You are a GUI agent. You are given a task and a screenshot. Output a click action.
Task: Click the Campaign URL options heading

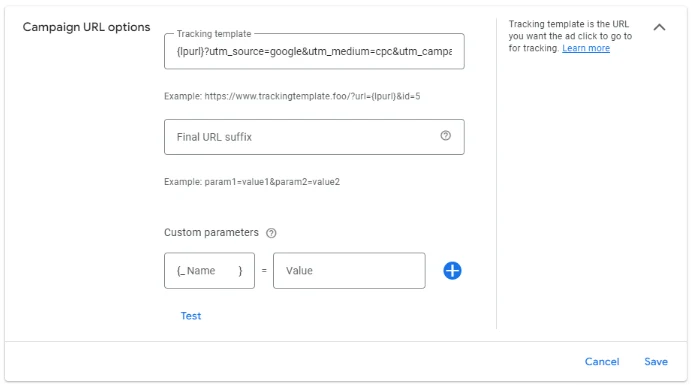(86, 27)
